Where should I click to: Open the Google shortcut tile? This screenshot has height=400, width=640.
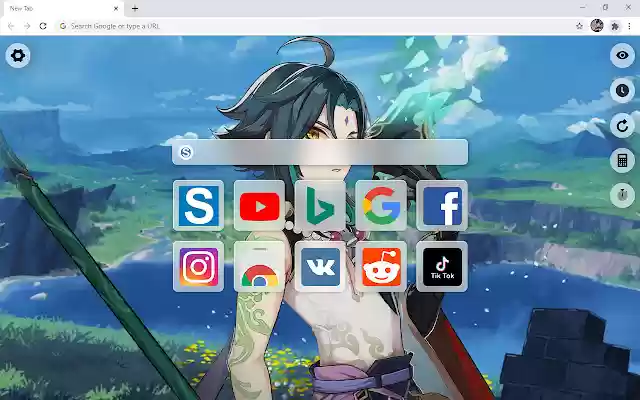[381, 206]
